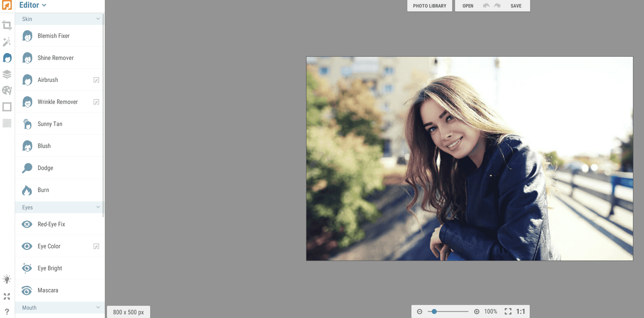The width and height of the screenshot is (644, 318).
Task: Collapse the Eyes section
Action: 98,207
